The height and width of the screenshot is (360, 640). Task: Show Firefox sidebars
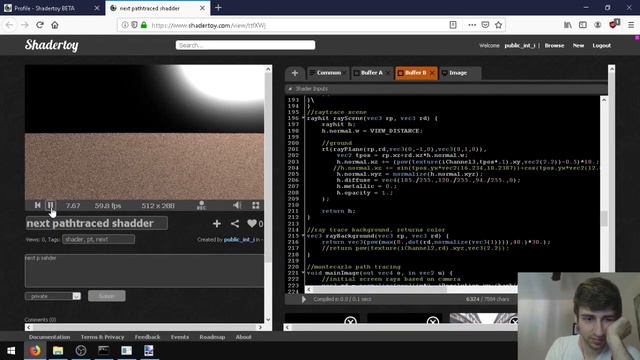click(583, 25)
